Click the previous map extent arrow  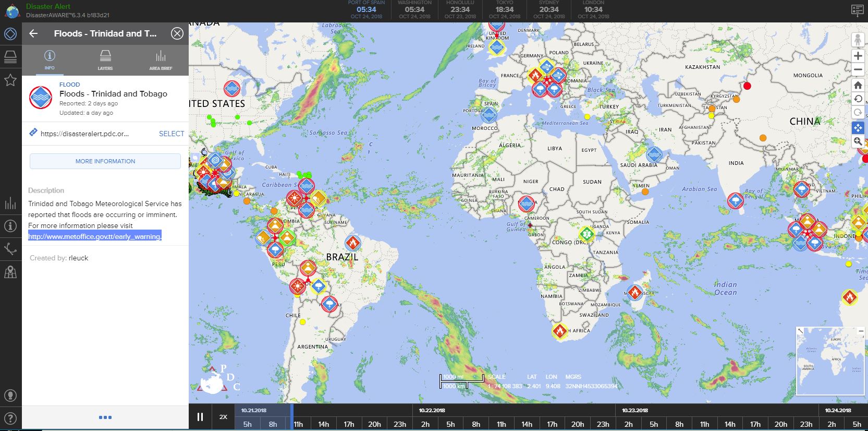pos(858,99)
